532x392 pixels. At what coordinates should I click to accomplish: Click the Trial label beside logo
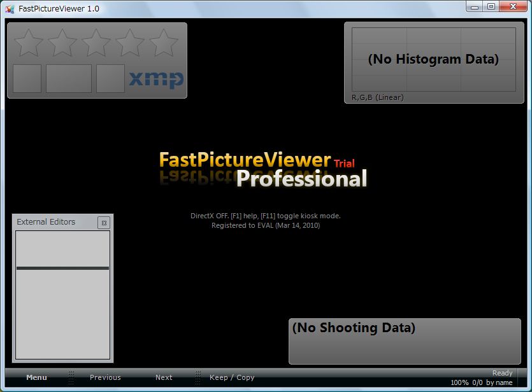pyautogui.click(x=345, y=164)
